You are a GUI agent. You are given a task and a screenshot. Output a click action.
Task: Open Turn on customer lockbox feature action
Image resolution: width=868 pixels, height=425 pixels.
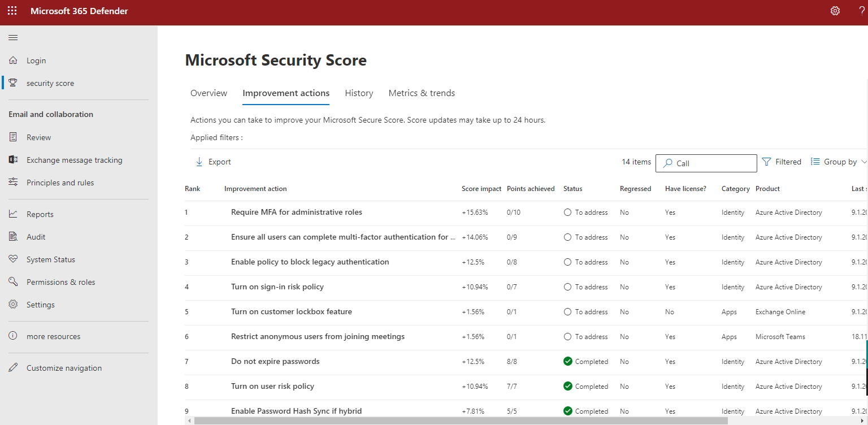(x=292, y=312)
